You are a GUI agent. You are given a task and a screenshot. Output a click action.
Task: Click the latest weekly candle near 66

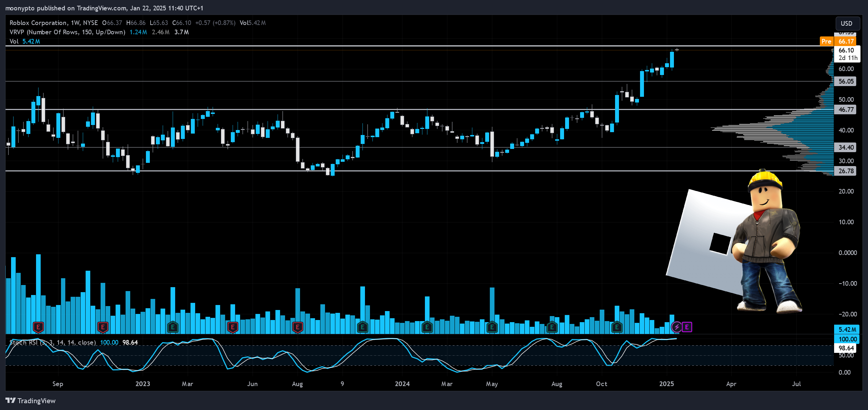[x=677, y=50]
